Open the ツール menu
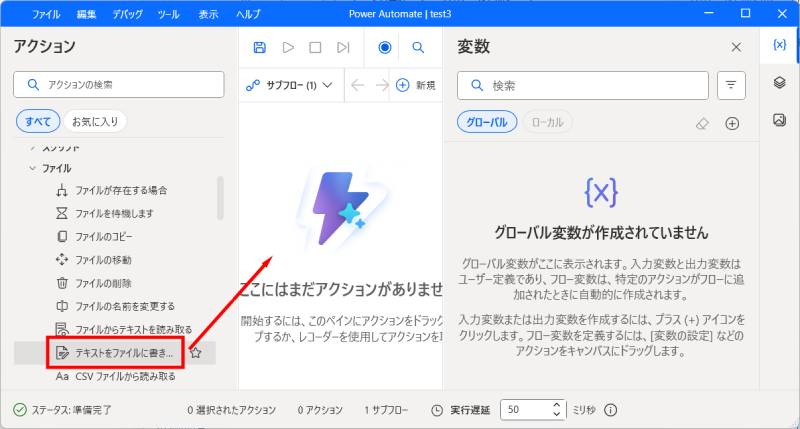800x429 pixels. pos(168,14)
